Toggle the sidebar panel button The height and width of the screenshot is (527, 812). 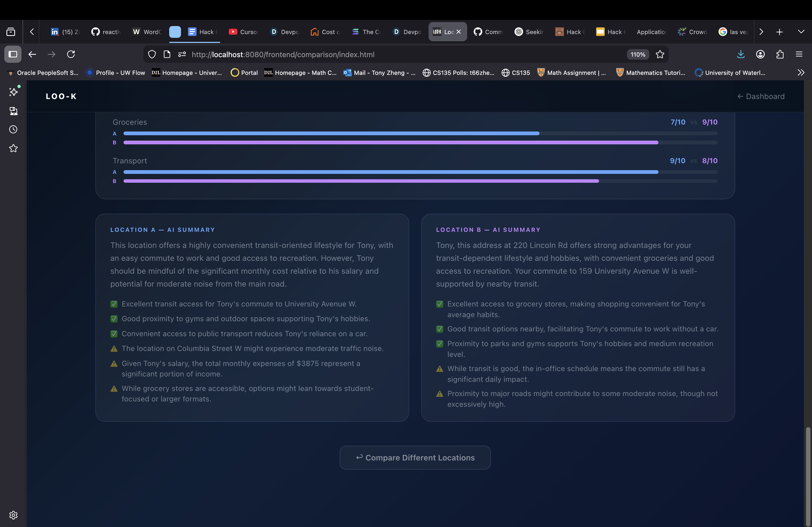click(x=13, y=54)
